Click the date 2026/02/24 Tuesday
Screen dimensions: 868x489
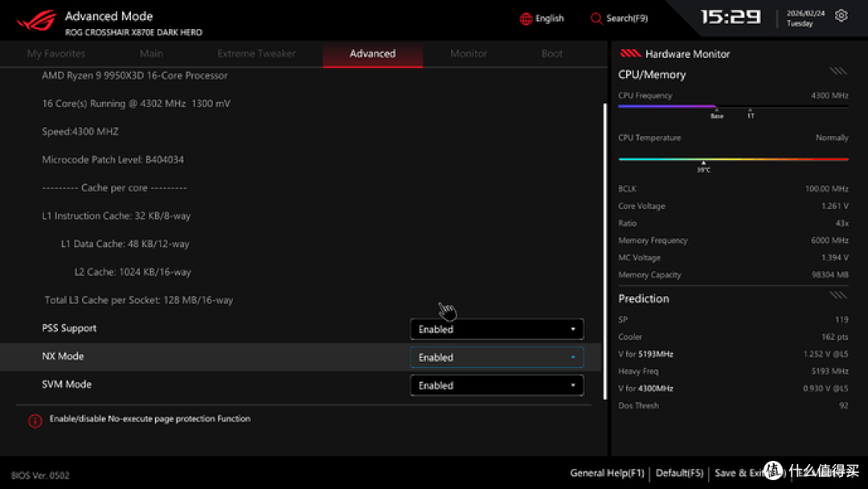click(805, 18)
